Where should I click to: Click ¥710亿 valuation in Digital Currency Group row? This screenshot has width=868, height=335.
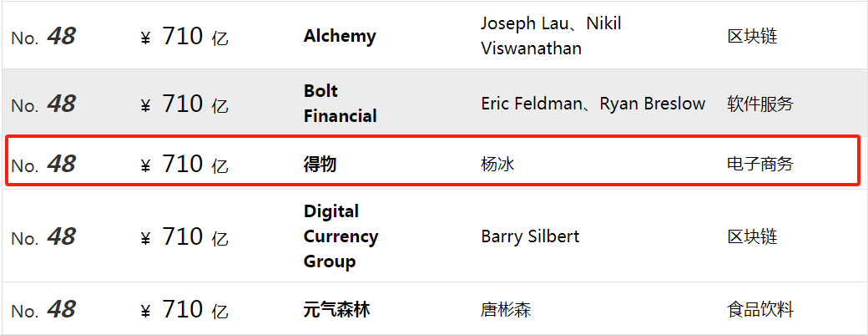point(184,237)
